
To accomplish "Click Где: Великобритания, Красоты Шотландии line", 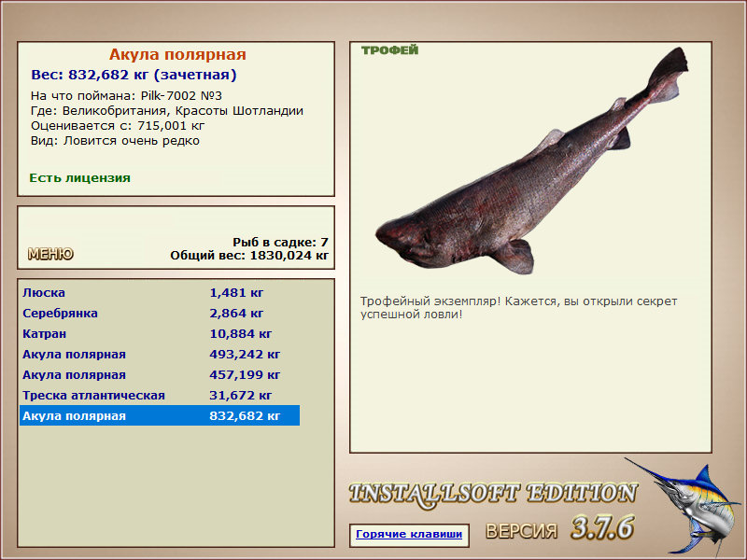I will 167,111.
